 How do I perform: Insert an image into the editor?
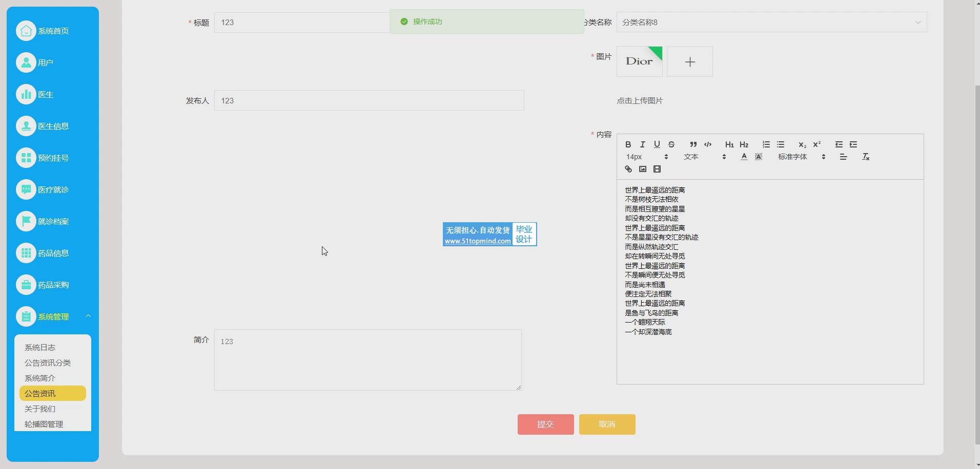(x=643, y=169)
